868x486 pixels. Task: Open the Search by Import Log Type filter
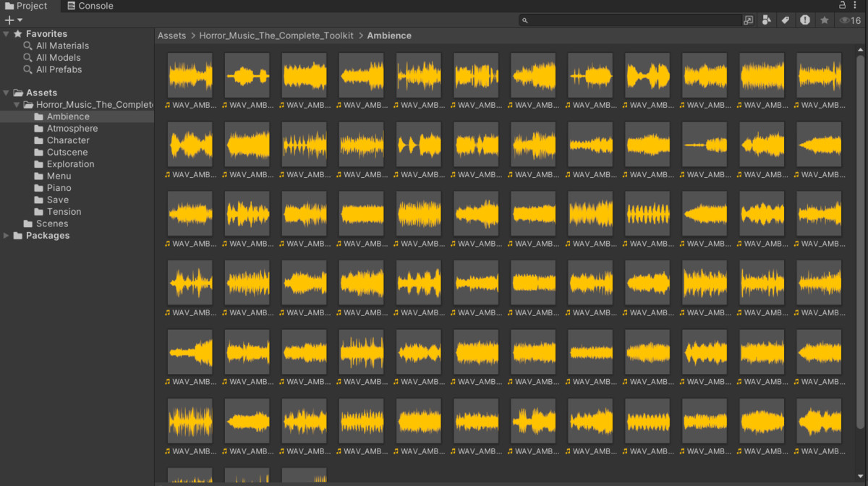[x=805, y=20]
